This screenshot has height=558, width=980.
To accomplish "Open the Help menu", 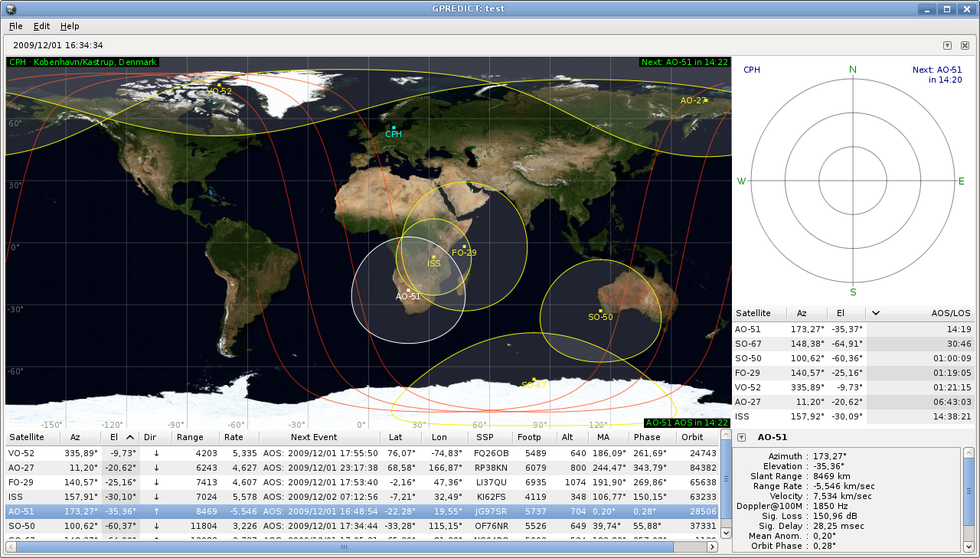I will tap(70, 26).
